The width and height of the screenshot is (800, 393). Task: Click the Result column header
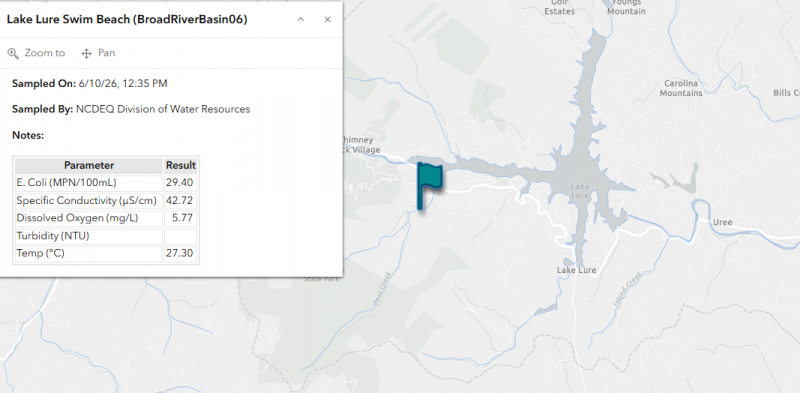pyautogui.click(x=181, y=165)
